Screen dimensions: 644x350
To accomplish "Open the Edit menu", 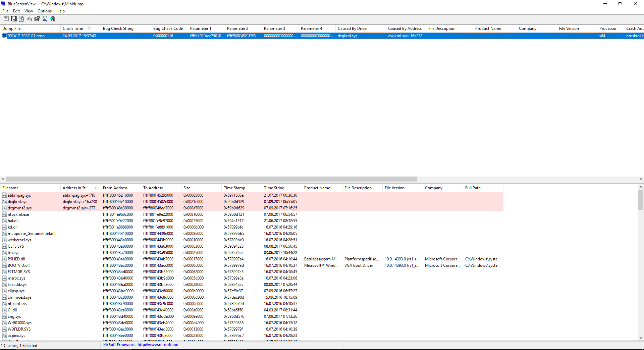I will pyautogui.click(x=16, y=11).
